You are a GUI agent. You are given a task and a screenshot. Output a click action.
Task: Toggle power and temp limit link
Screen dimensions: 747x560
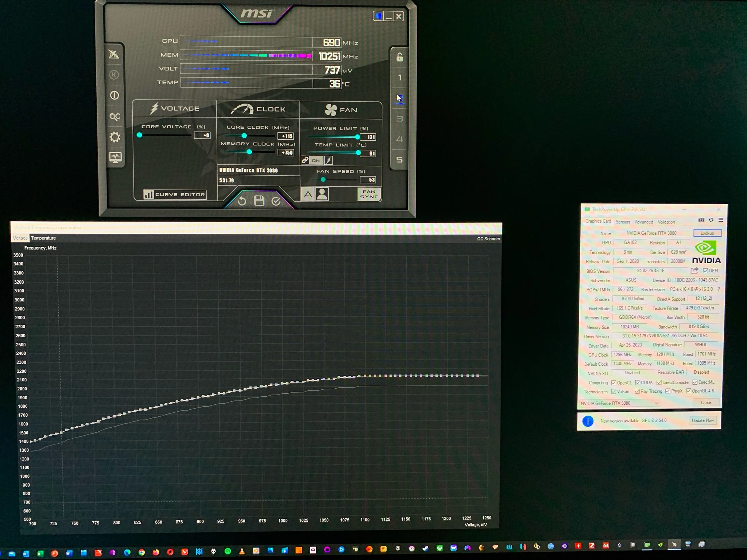[305, 160]
